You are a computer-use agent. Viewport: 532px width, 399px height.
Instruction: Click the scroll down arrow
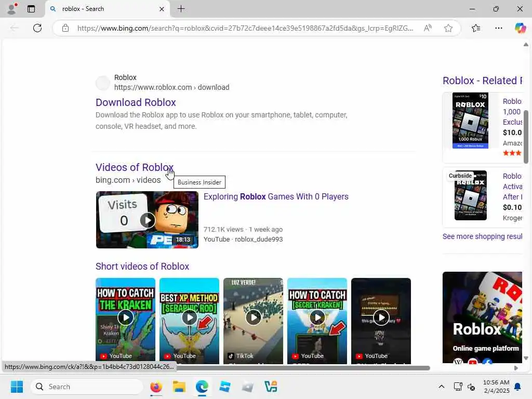click(x=526, y=358)
